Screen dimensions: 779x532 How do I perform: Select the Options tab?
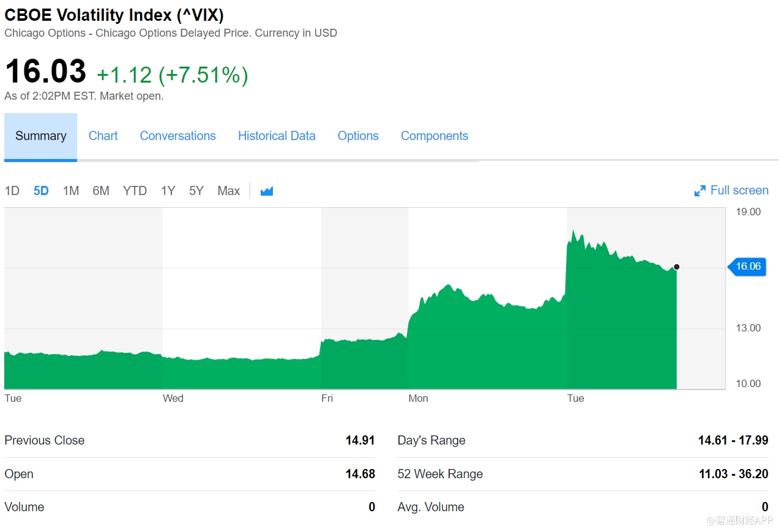358,136
